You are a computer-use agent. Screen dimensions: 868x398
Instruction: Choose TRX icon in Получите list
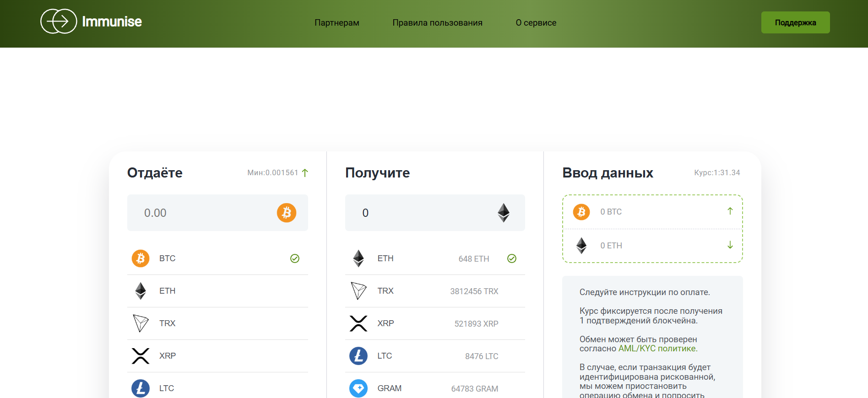(358, 291)
